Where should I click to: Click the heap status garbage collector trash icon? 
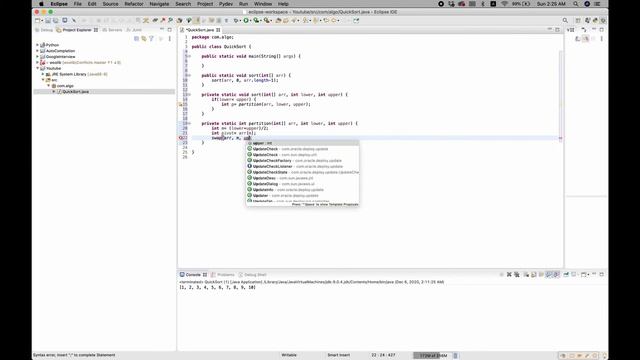point(456,356)
